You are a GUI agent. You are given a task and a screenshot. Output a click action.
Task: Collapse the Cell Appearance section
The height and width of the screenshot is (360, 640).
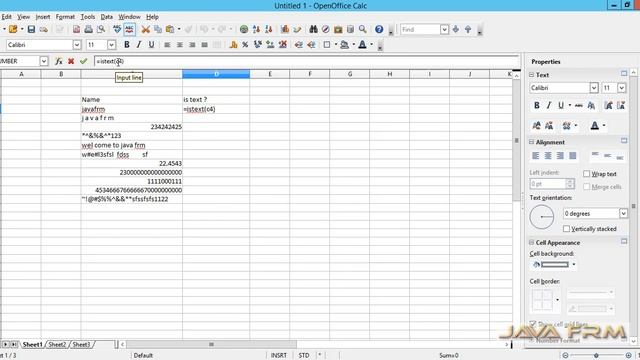point(531,242)
